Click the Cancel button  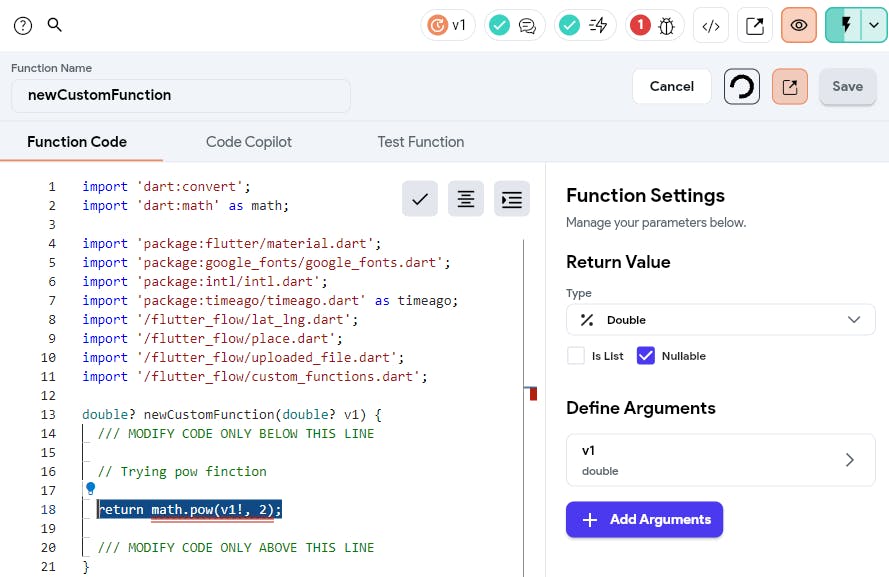pyautogui.click(x=671, y=87)
